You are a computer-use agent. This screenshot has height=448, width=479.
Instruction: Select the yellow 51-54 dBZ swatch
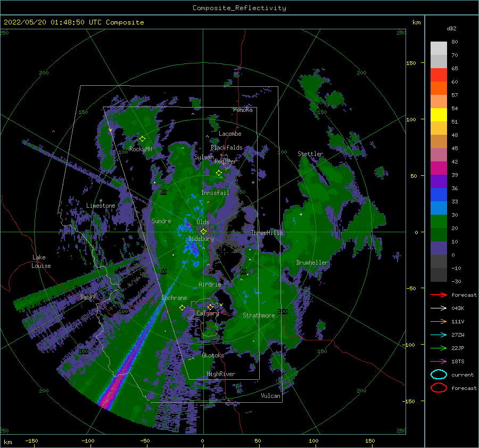[x=439, y=115]
